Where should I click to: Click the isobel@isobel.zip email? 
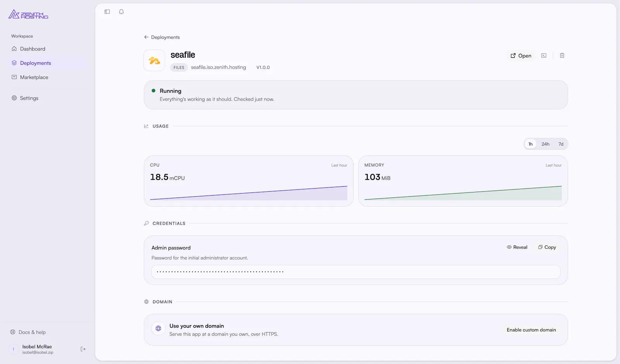coord(38,353)
